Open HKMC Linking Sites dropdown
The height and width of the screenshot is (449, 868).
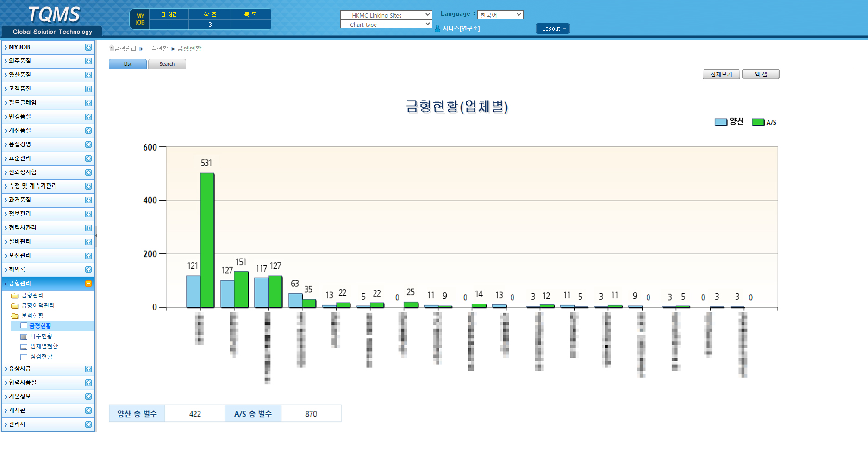386,15
